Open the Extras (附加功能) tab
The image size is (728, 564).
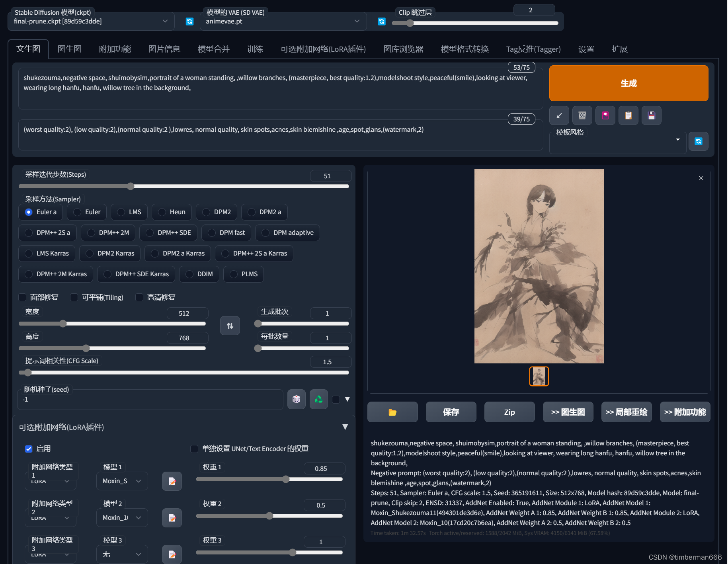[115, 49]
